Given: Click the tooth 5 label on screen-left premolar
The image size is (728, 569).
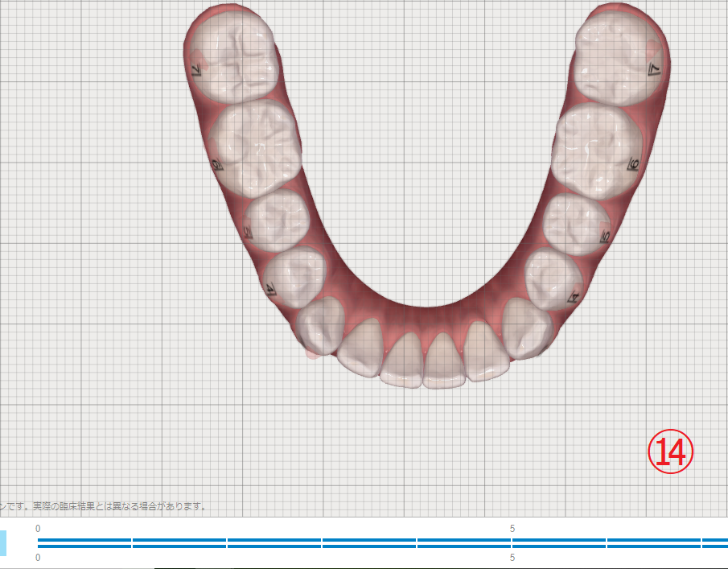Looking at the screenshot, I should coord(249,233).
